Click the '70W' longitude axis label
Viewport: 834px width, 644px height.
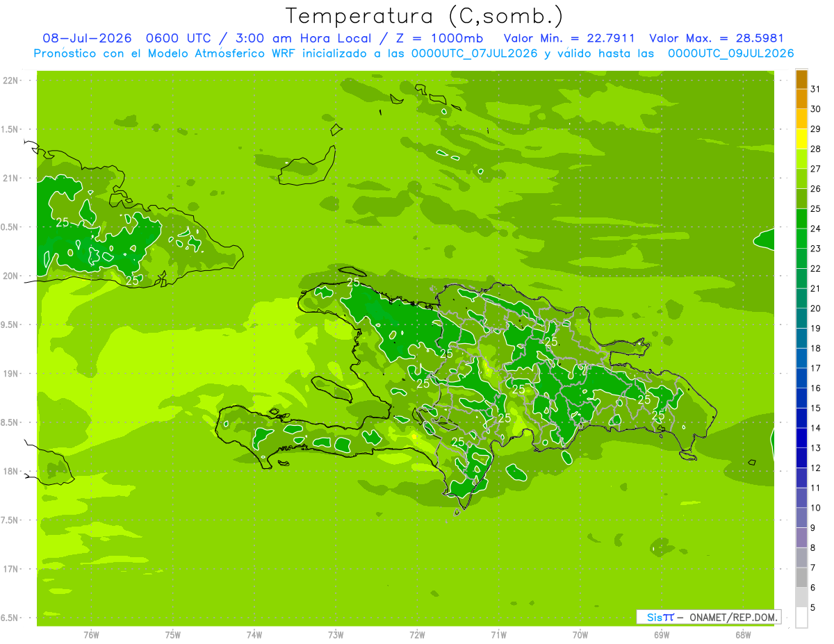point(580,635)
